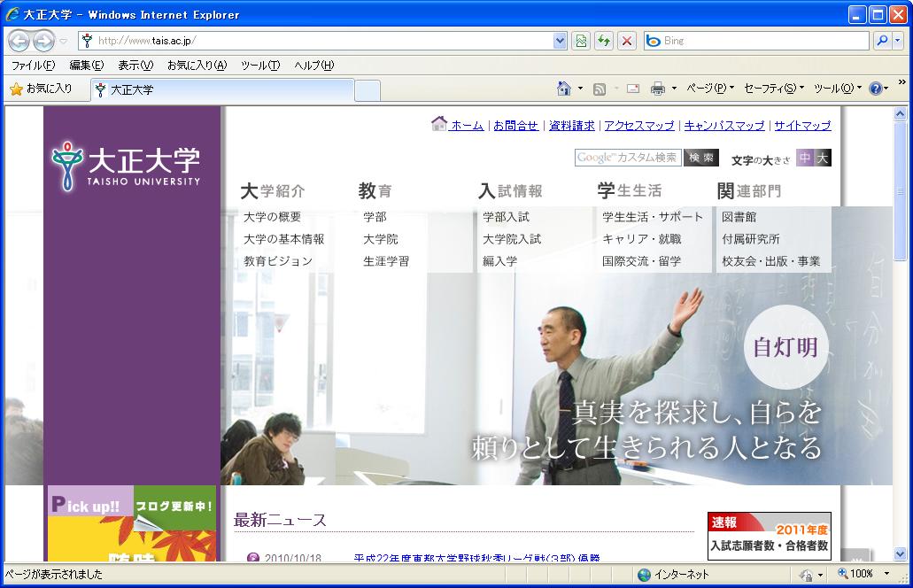913x588 pixels.
Task: Select the 大正大学 browser tab
Action: [x=221, y=89]
